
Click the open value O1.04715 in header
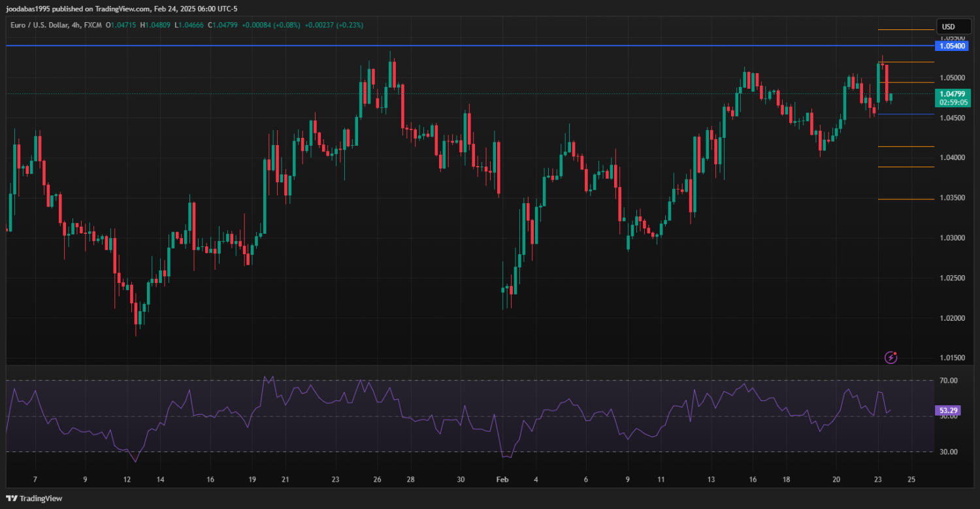click(121, 25)
